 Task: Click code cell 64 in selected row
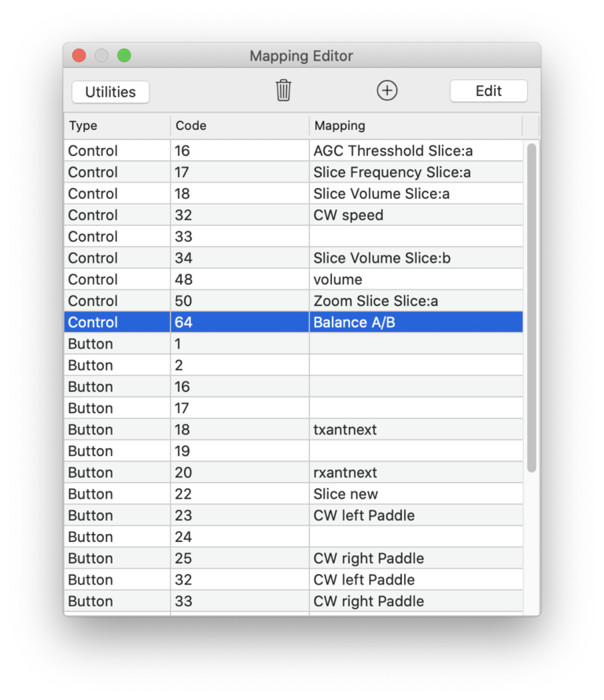[x=240, y=322]
